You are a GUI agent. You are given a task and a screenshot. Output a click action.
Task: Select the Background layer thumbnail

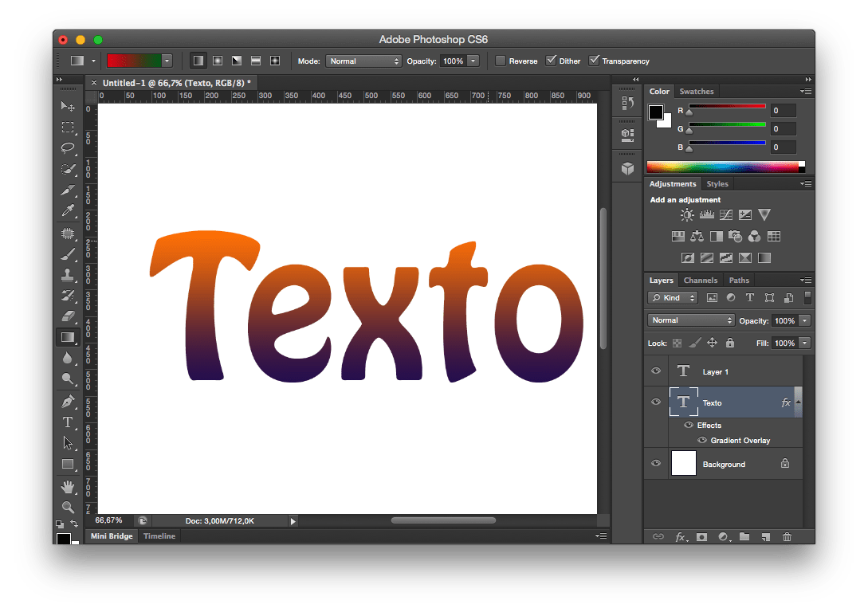(x=683, y=463)
